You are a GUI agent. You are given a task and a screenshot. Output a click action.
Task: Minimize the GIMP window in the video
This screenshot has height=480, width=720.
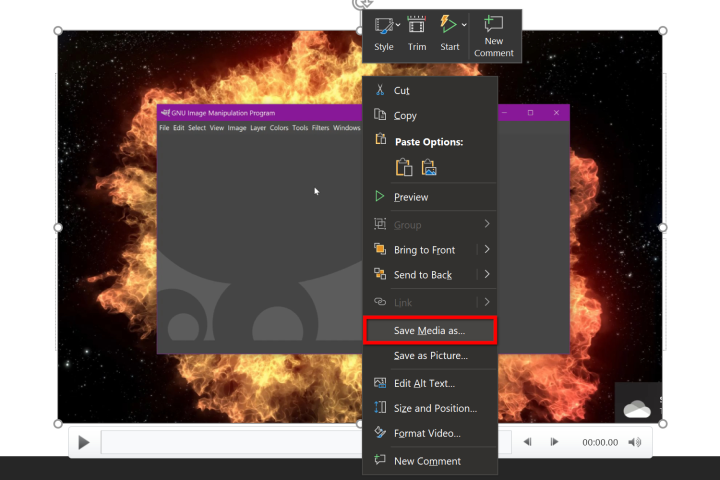coord(505,113)
